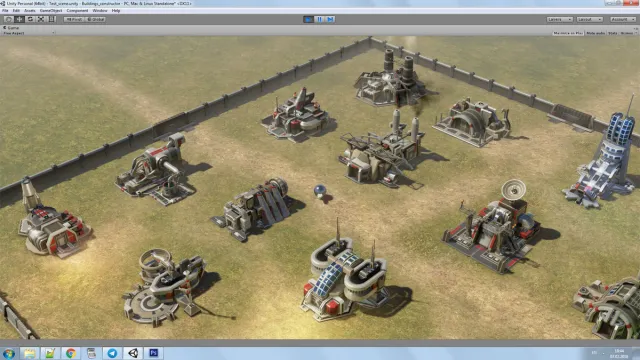Open Photoshop from taskbar
640x360 pixels.
pyautogui.click(x=153, y=353)
